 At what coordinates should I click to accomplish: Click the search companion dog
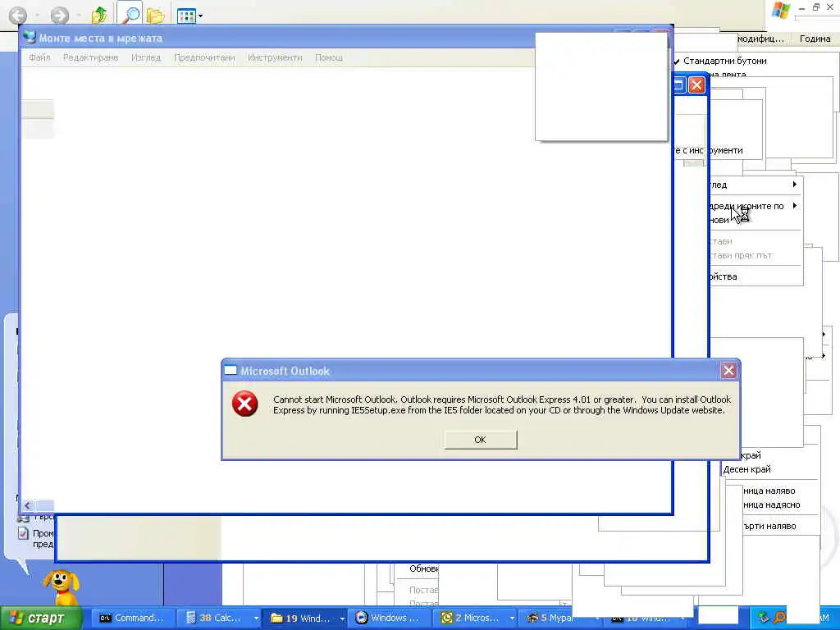click(62, 587)
